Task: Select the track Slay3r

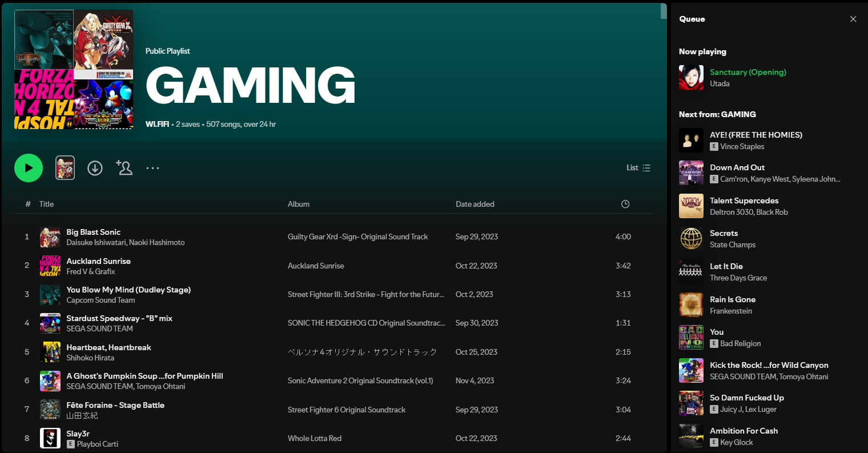Action: 78,434
